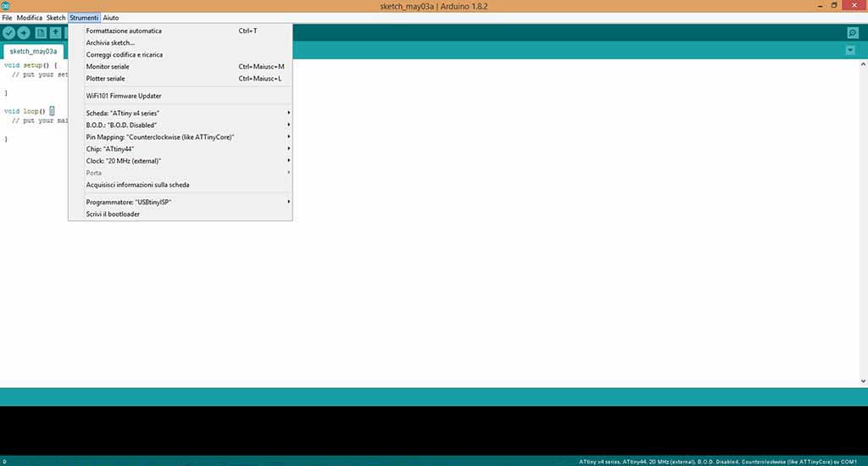Click Scrivi il bootloader
The width and height of the screenshot is (868, 466).
(x=181, y=214)
